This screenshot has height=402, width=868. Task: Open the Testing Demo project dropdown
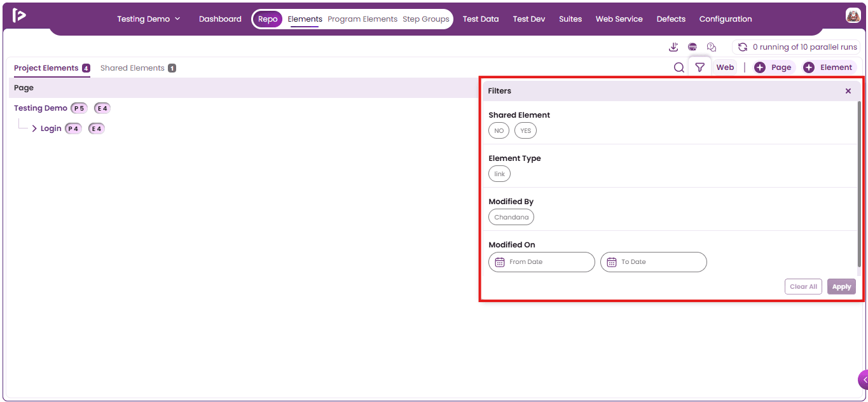click(x=149, y=19)
